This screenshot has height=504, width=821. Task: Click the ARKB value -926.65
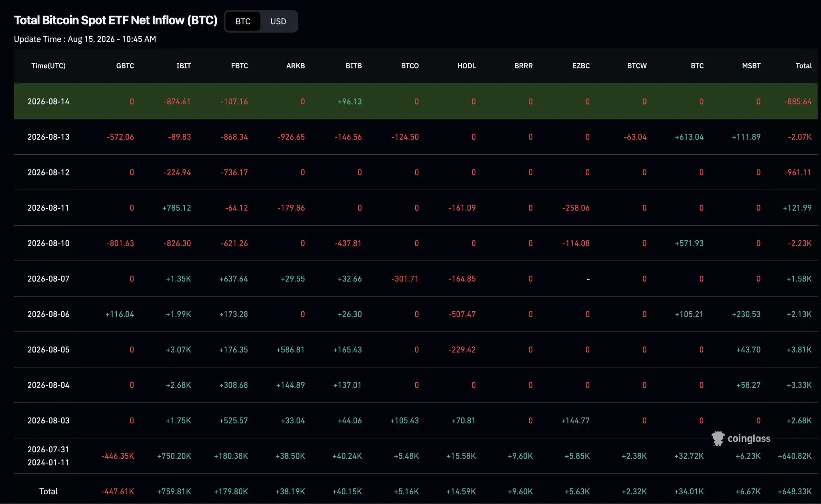[291, 137]
